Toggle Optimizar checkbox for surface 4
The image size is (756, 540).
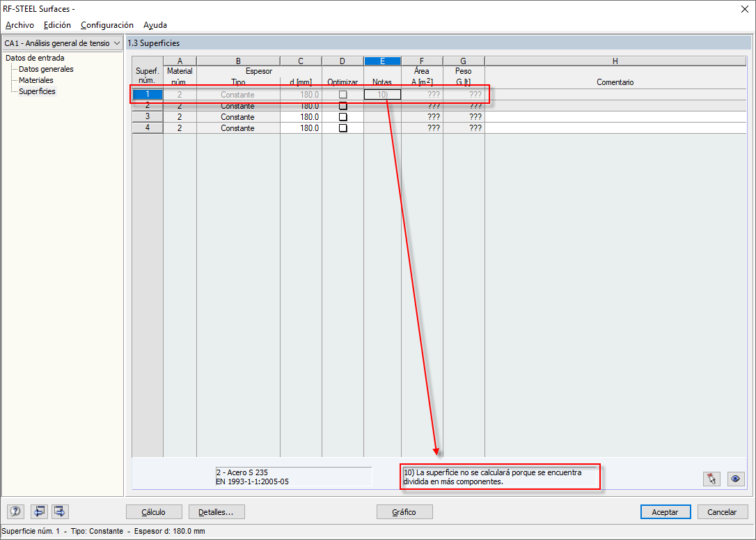coord(342,128)
